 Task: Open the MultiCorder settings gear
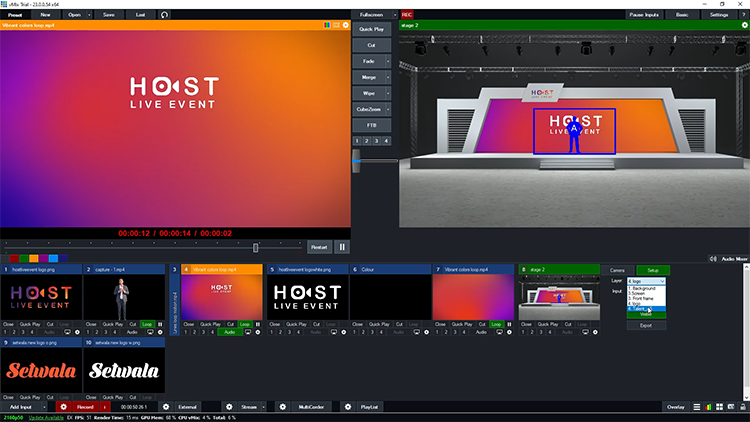click(x=281, y=408)
